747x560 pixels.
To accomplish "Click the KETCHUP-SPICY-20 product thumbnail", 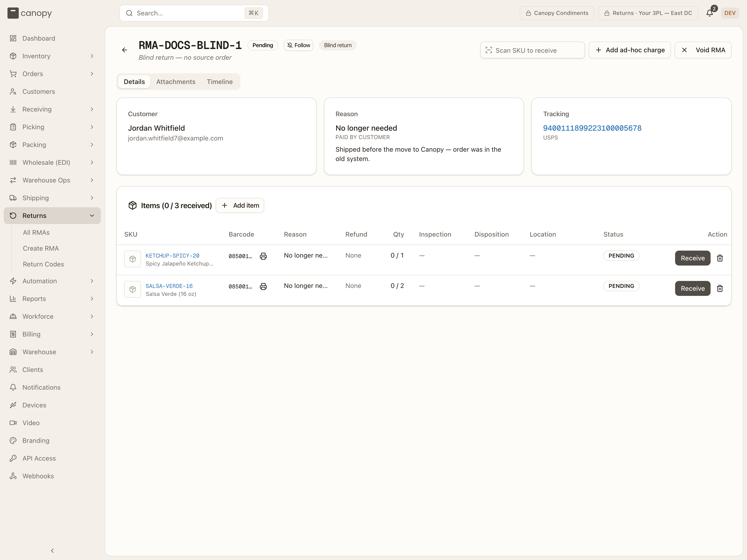I will point(132,259).
